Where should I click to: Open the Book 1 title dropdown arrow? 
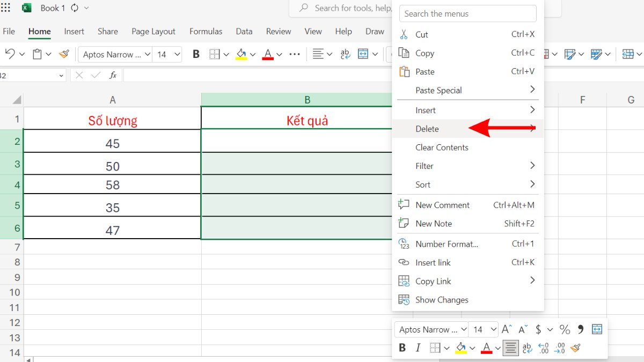click(x=87, y=8)
